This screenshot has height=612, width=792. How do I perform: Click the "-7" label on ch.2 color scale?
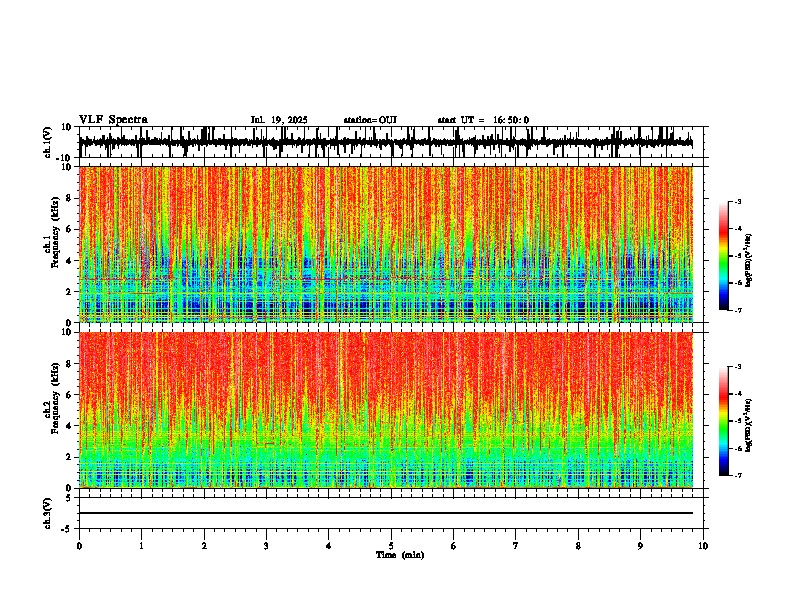coord(738,476)
